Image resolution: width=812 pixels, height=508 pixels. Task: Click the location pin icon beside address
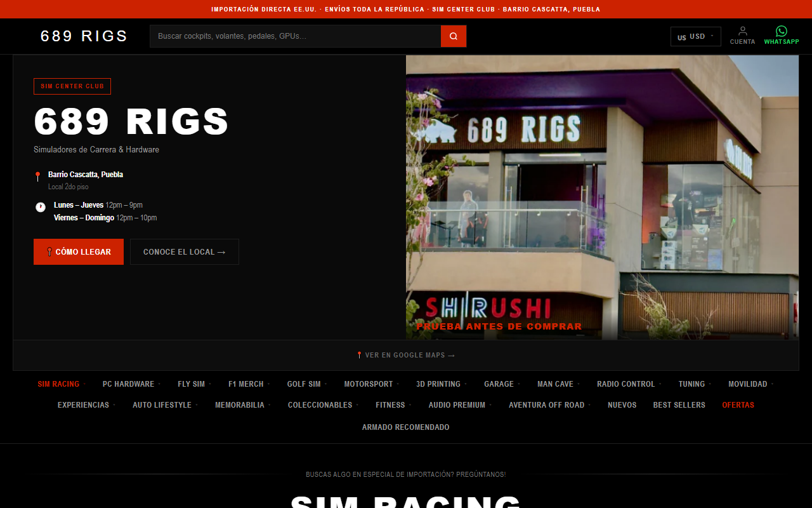click(x=38, y=177)
